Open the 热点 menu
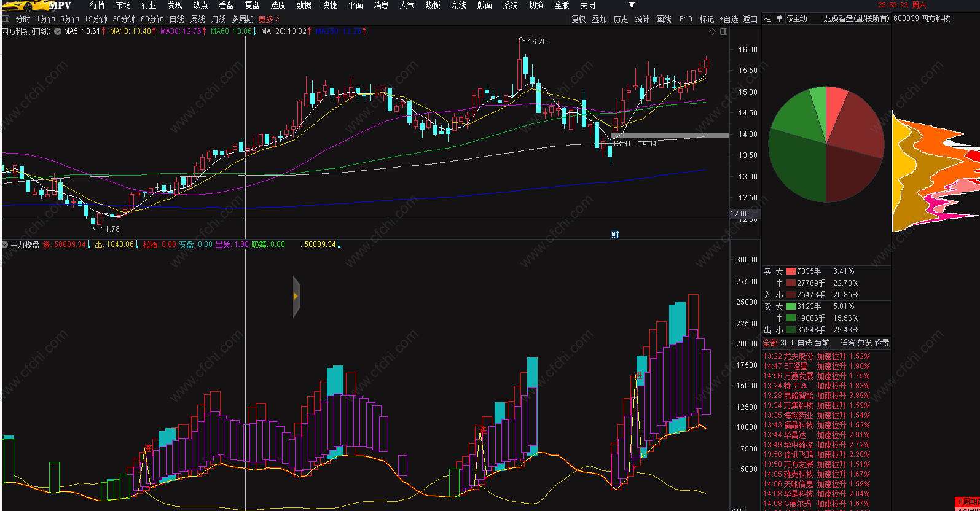Screen dimensions: 980x511 [201, 5]
